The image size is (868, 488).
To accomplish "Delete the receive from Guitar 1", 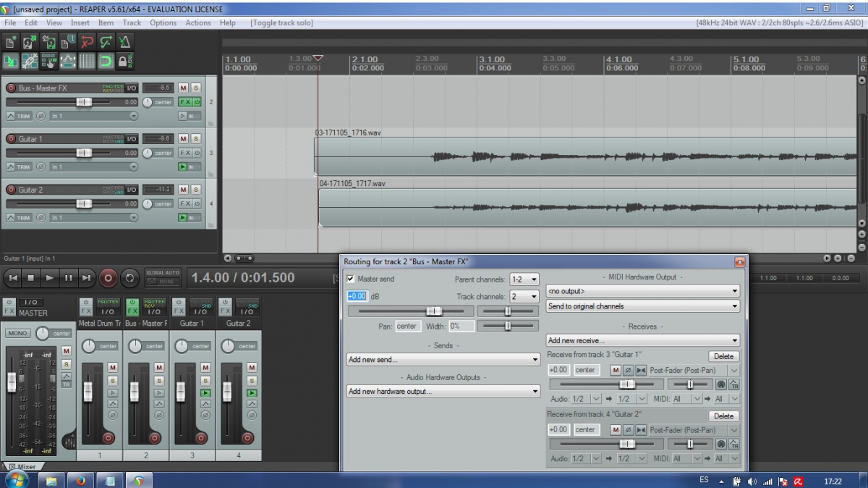I will 723,356.
